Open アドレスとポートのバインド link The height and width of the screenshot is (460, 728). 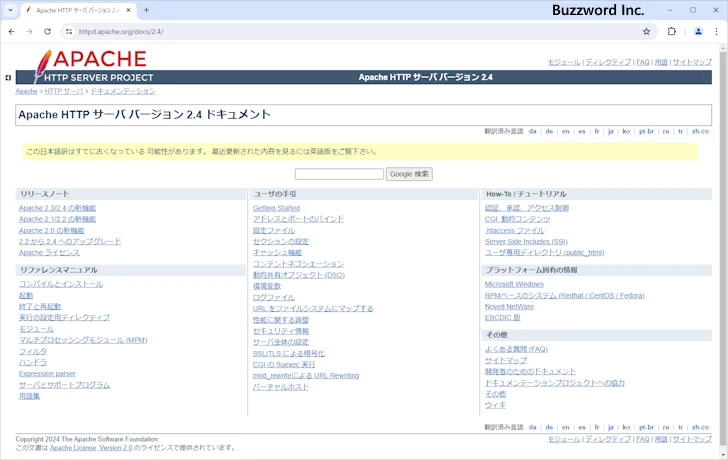(298, 219)
